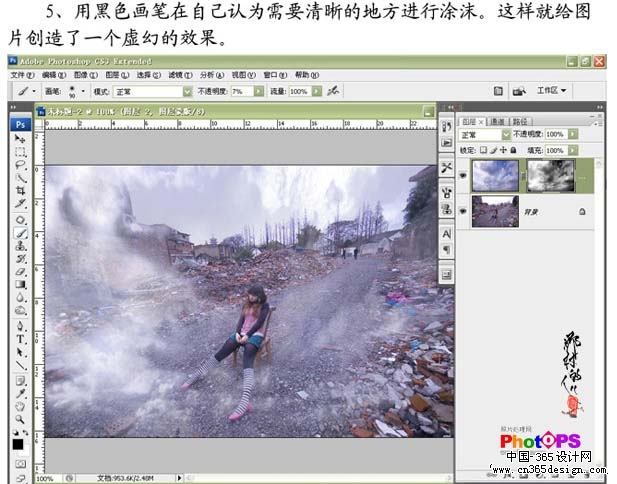
Task: Click the brush opacity 7% field
Action: [x=242, y=91]
